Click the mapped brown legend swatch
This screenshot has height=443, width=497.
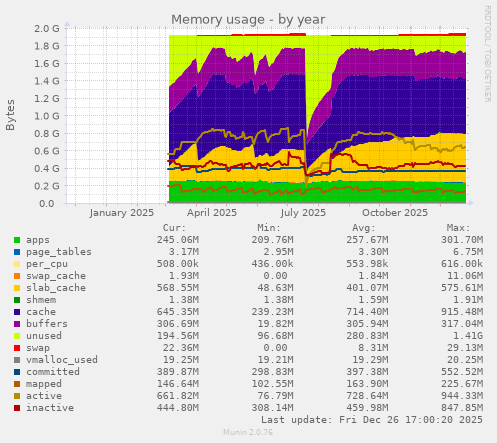[17, 384]
